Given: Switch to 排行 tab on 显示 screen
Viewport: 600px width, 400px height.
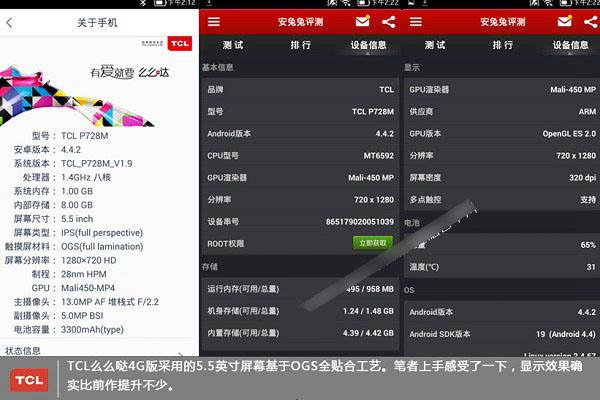Looking at the screenshot, I should [x=503, y=45].
